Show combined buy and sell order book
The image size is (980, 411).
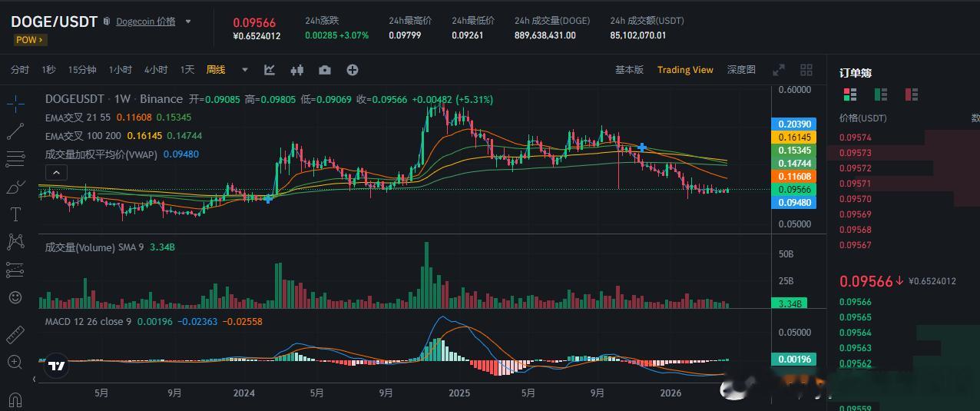[850, 94]
